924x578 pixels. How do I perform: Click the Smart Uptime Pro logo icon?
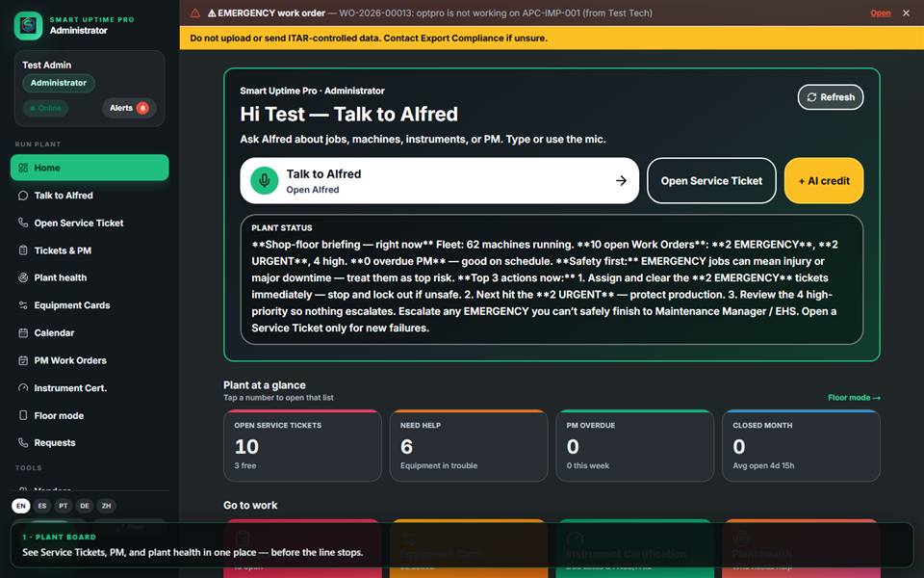click(x=28, y=25)
